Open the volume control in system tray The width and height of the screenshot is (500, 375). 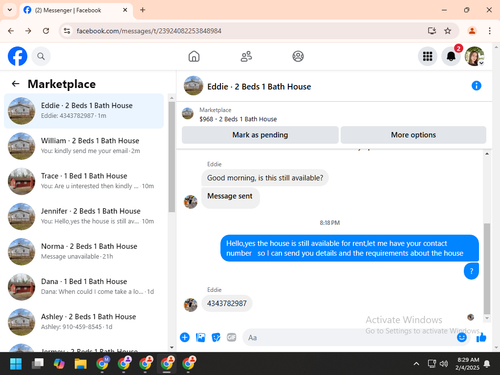click(444, 364)
